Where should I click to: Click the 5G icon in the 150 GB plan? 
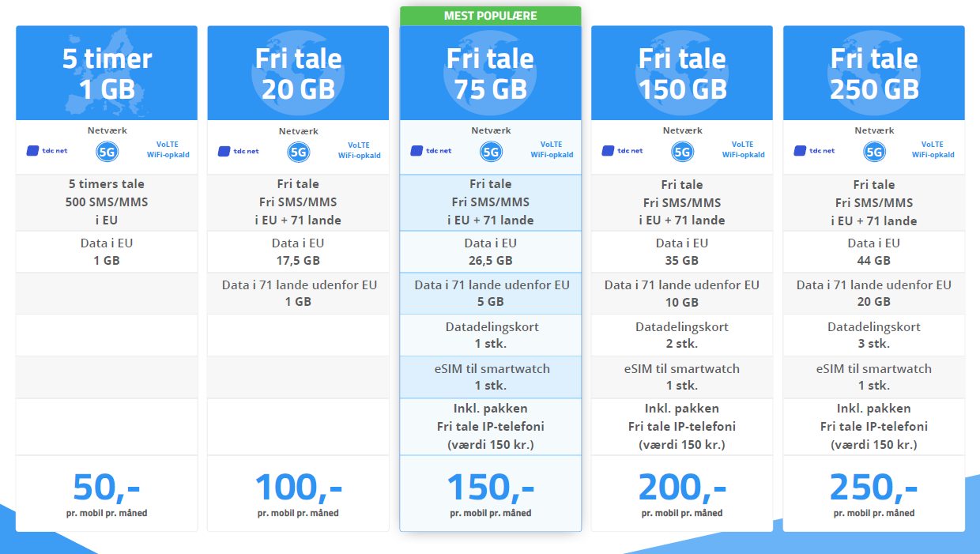682,152
